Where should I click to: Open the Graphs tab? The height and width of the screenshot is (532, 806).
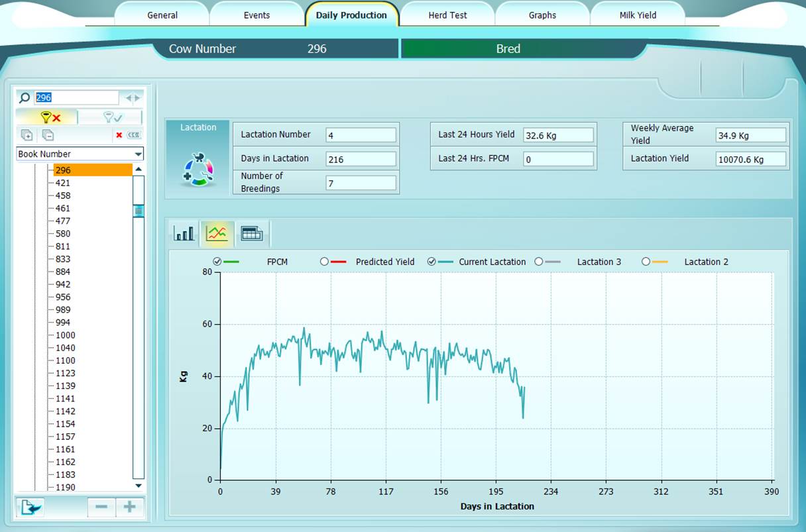(542, 15)
